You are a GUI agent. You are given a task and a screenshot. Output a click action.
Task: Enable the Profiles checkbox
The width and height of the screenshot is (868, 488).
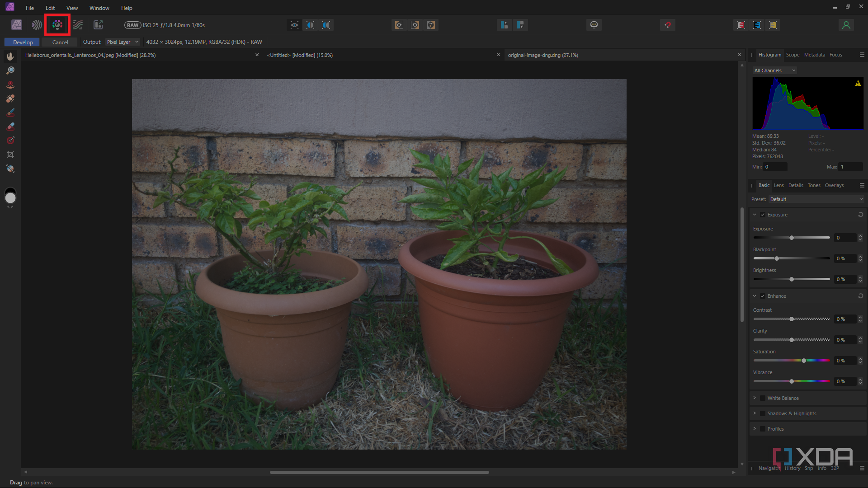click(763, 429)
